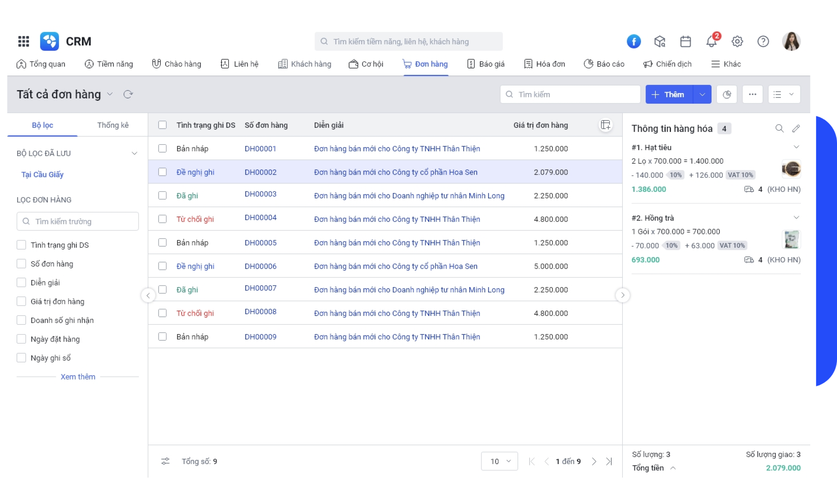Open the page size 10 dropdown
This screenshot has height=504, width=837.
pyautogui.click(x=499, y=461)
